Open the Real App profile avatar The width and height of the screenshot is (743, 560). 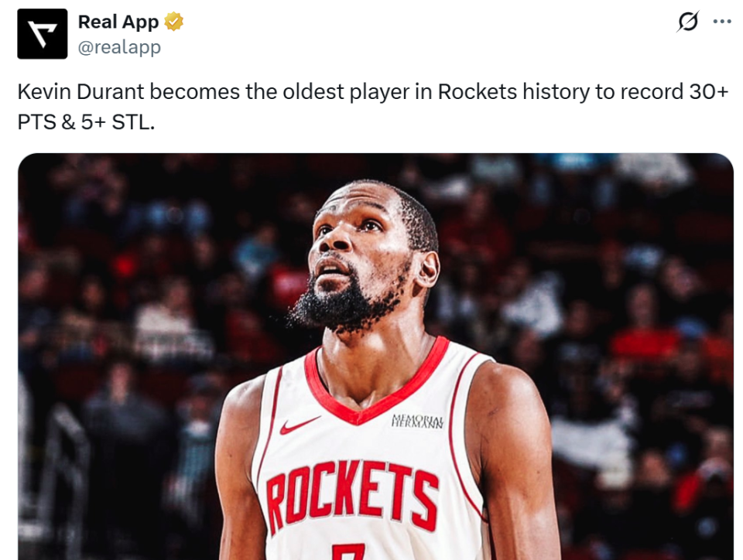tap(42, 33)
